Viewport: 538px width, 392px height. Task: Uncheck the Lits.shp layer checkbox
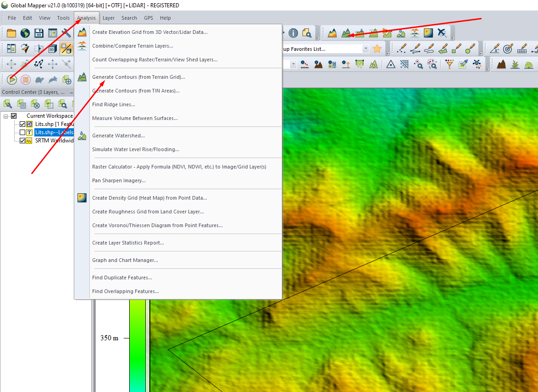22,124
